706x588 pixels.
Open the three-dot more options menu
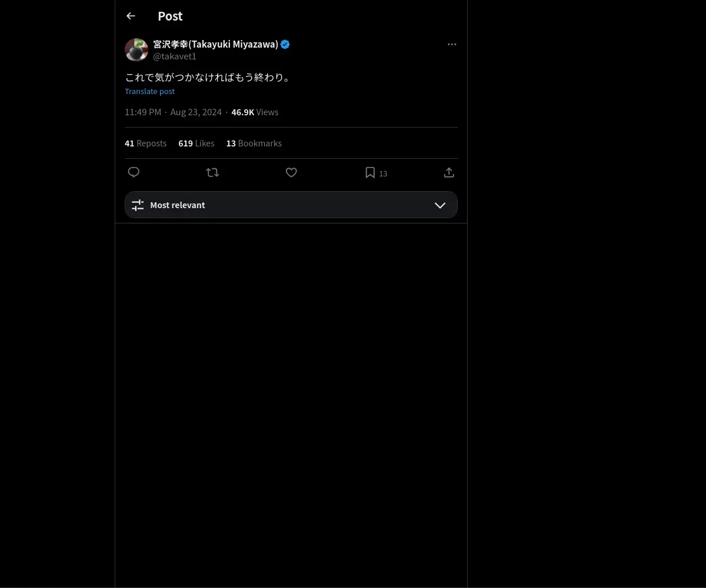pos(452,44)
